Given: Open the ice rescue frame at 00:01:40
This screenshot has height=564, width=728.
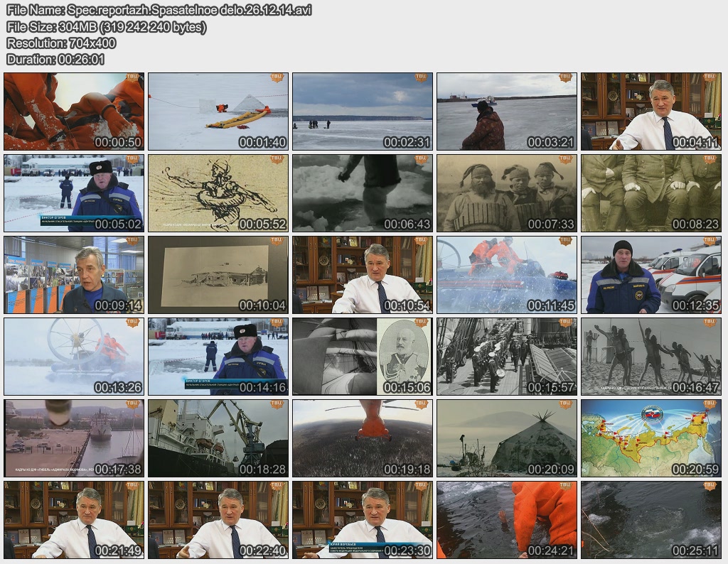Looking at the screenshot, I should click(218, 112).
